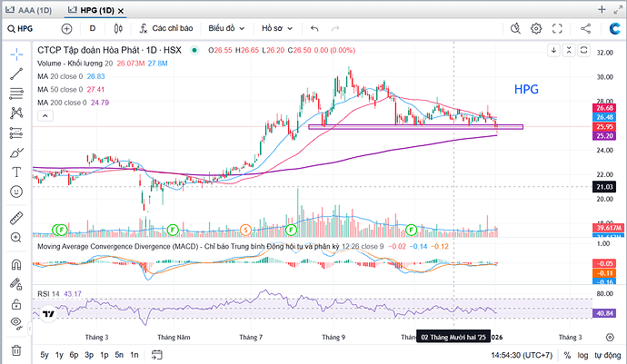Screen dimensions: 627x364
Task: Select the trend line drawing tool
Action: click(16, 74)
